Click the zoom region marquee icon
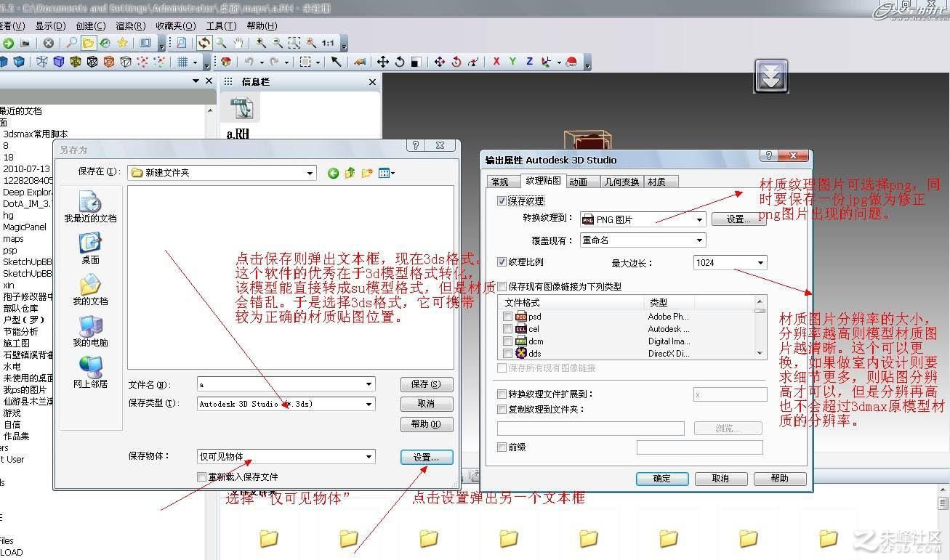The height and width of the screenshot is (560, 950). (294, 44)
